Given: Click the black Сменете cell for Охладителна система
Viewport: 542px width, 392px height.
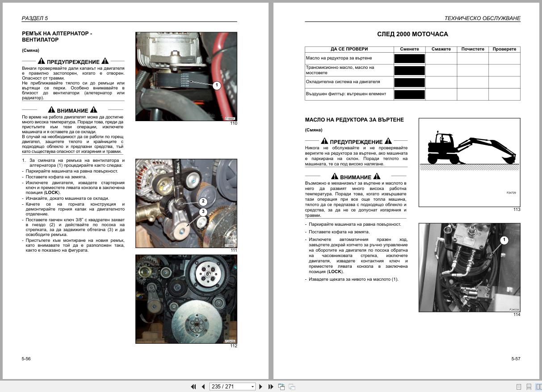Looking at the screenshot, I should pyautogui.click(x=409, y=82).
